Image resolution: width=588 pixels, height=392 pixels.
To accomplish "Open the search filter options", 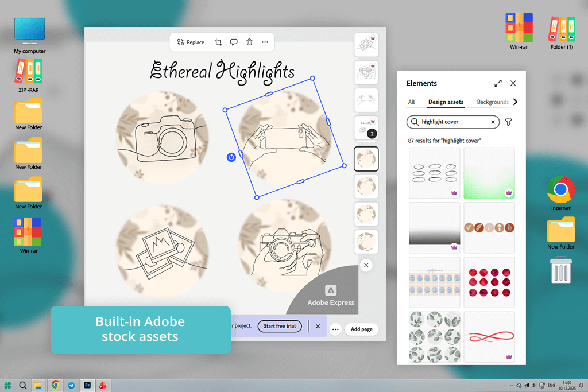I will click(x=509, y=122).
